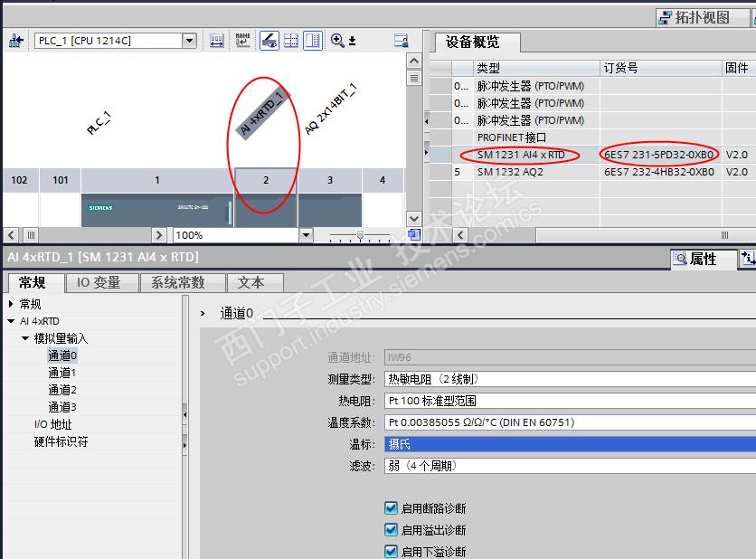Collapse the 模拟量输入 tree node
The height and width of the screenshot is (559, 756).
point(25,338)
